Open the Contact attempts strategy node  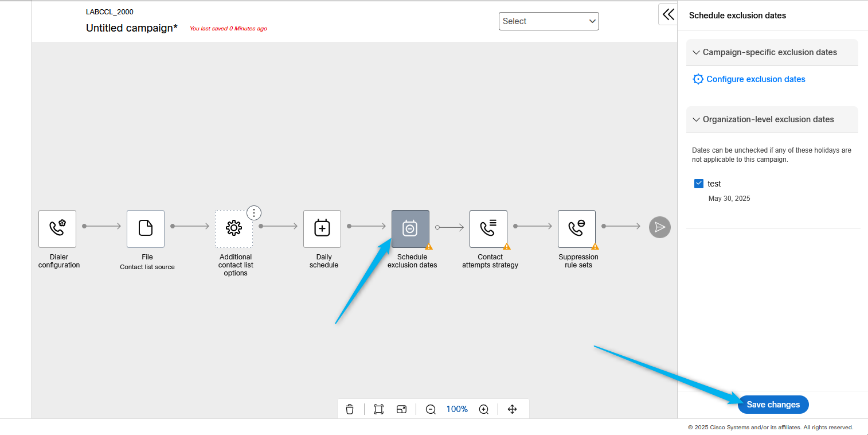[x=488, y=228]
